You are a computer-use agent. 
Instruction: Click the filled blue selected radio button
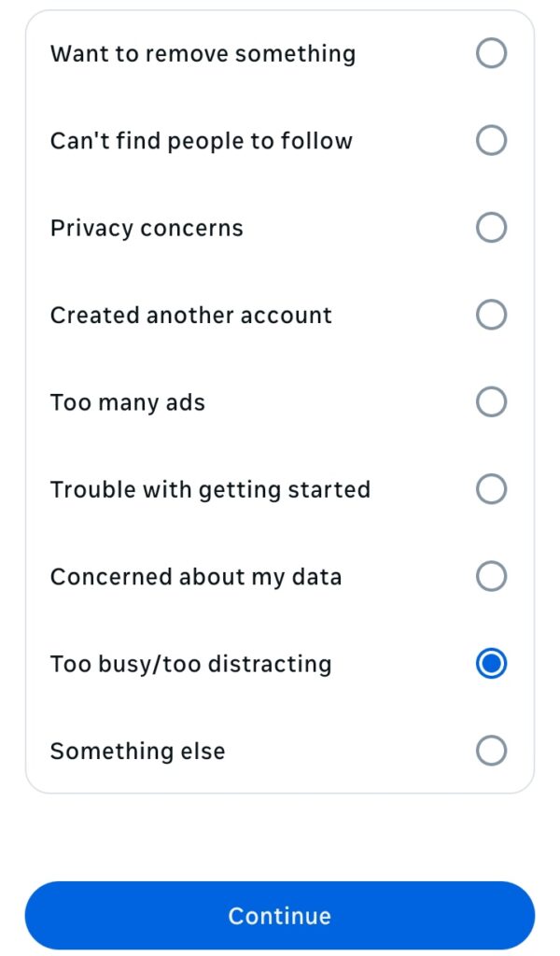491,664
